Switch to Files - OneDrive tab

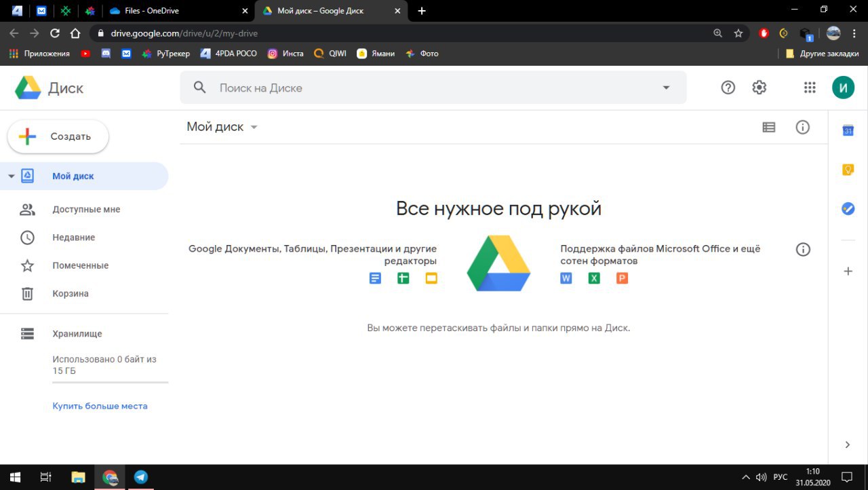point(178,11)
